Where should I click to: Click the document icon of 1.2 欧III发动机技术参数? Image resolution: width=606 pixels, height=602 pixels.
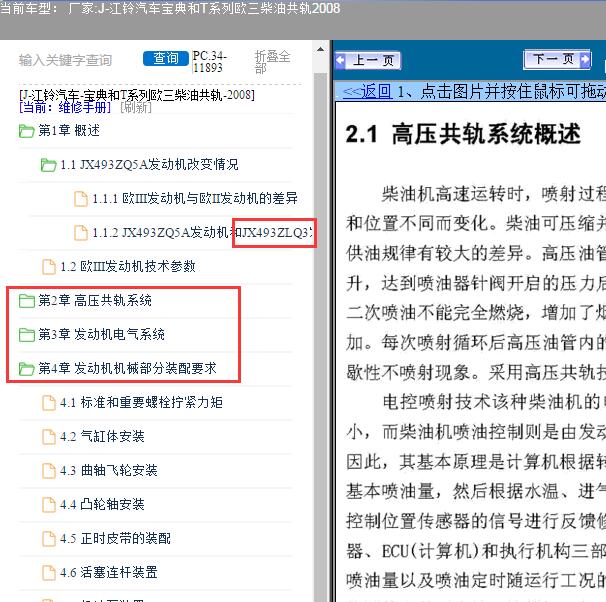pyautogui.click(x=49, y=267)
